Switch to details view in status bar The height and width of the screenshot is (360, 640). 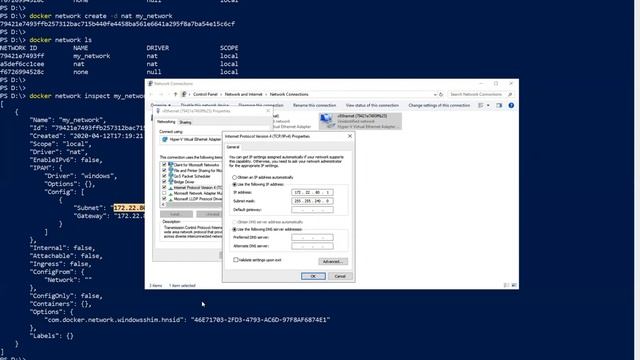pyautogui.click(x=507, y=285)
